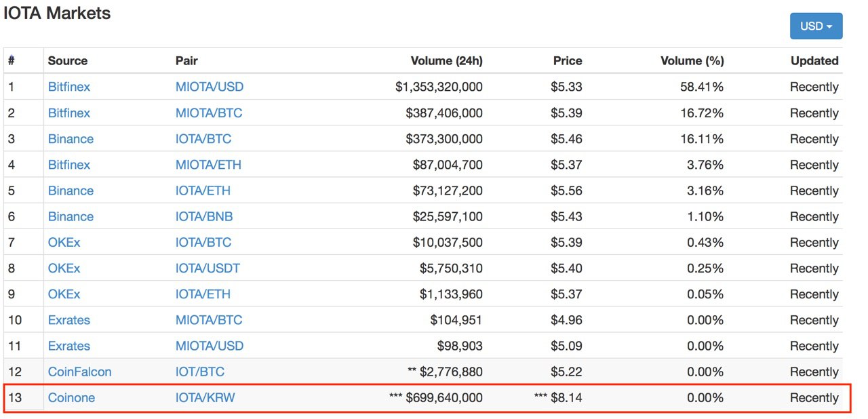Open OKEx link in row 8
This screenshot has width=868, height=419.
click(x=64, y=268)
